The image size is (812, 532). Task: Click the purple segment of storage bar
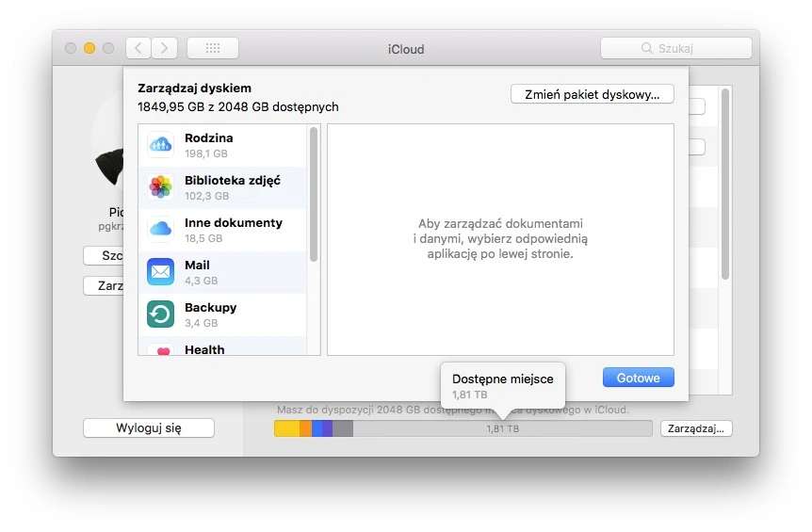point(327,428)
